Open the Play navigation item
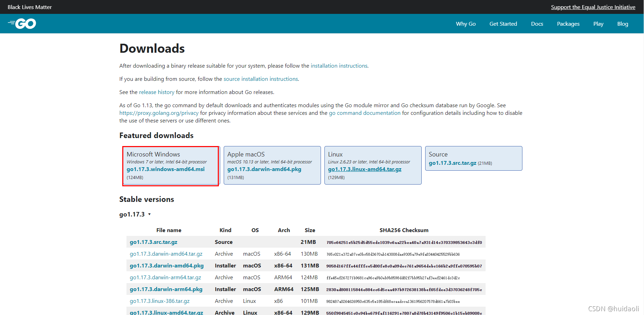Viewport: 644px width, 315px height. click(598, 24)
